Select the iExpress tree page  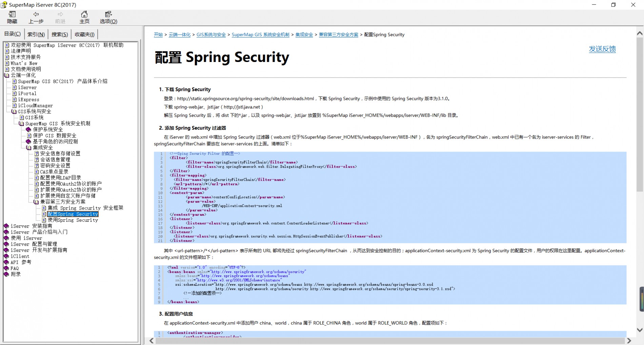28,100
